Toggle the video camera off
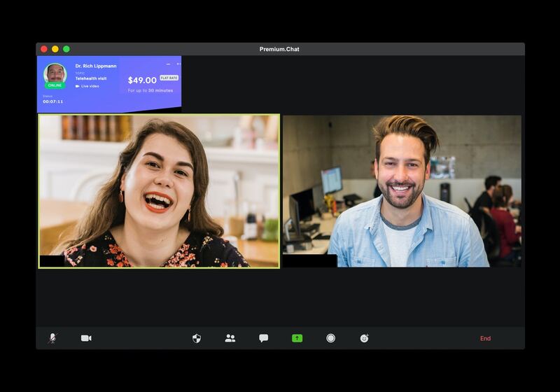The height and width of the screenshot is (392, 560). (x=86, y=338)
